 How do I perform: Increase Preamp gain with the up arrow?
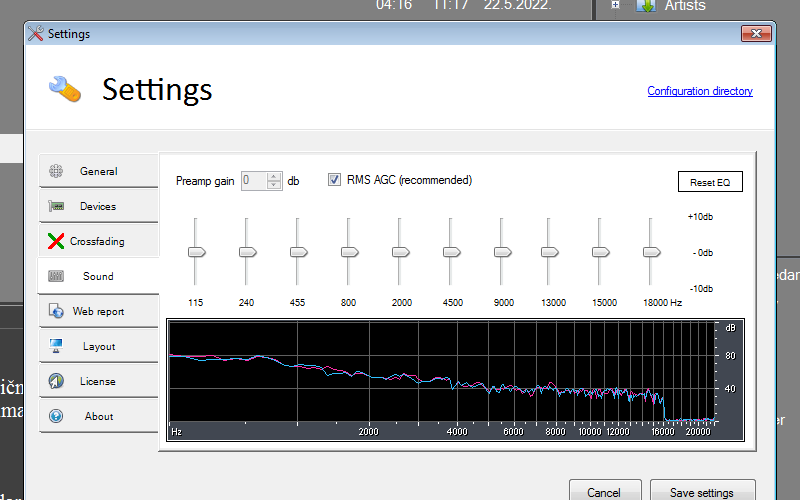[274, 177]
